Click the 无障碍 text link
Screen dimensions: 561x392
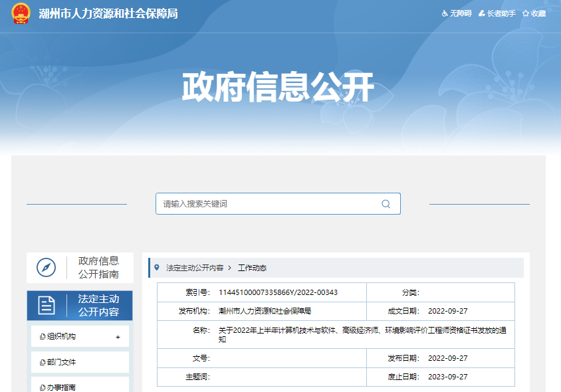tap(461, 13)
